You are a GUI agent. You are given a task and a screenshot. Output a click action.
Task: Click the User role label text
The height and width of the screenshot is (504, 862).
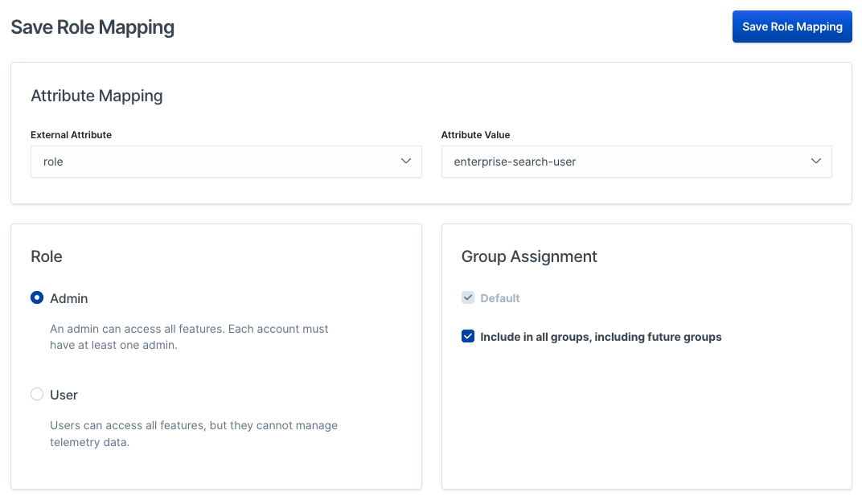64,395
